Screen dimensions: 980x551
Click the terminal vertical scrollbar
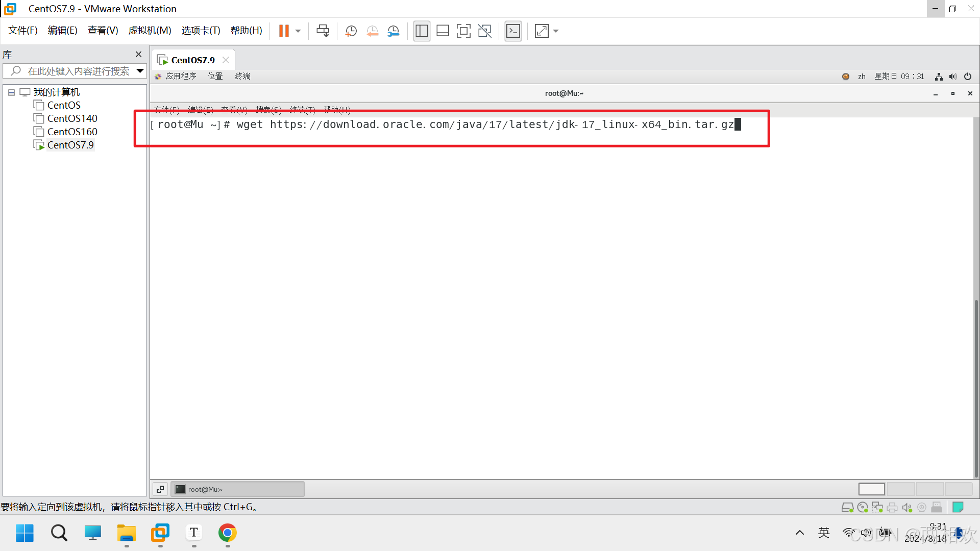pos(976,388)
